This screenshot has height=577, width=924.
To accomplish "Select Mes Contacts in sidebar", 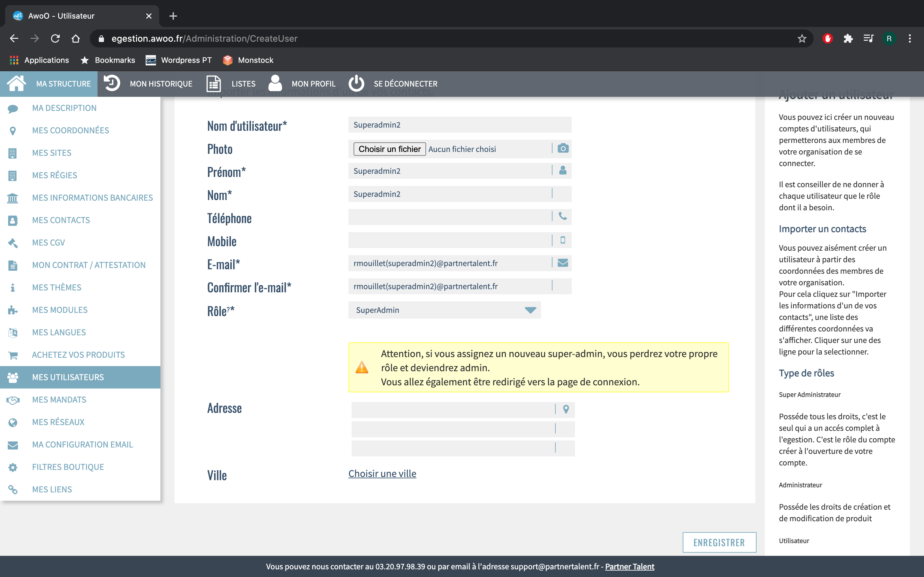I will click(x=61, y=220).
